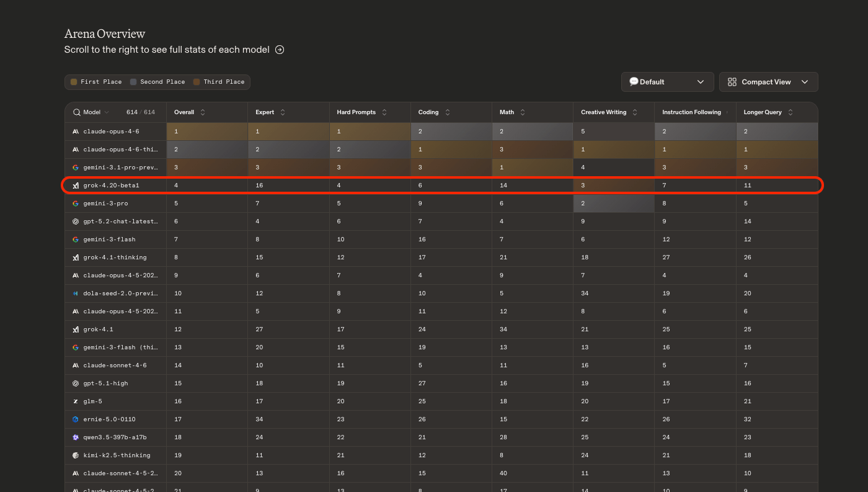The width and height of the screenshot is (868, 492).
Task: Click the grid icon in Compact View button
Action: coord(732,82)
